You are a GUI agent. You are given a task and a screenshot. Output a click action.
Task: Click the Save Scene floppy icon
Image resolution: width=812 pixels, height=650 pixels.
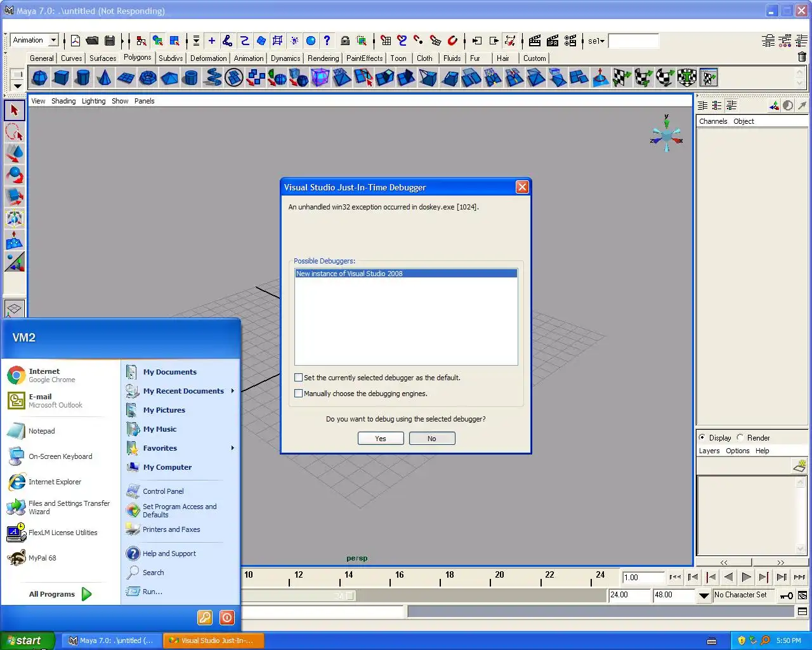[110, 41]
